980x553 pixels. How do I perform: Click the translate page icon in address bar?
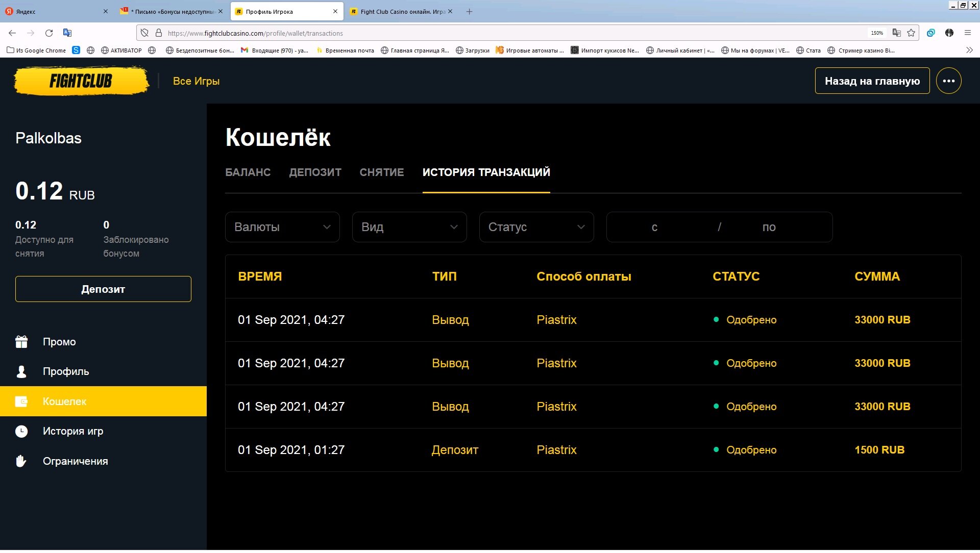point(896,33)
